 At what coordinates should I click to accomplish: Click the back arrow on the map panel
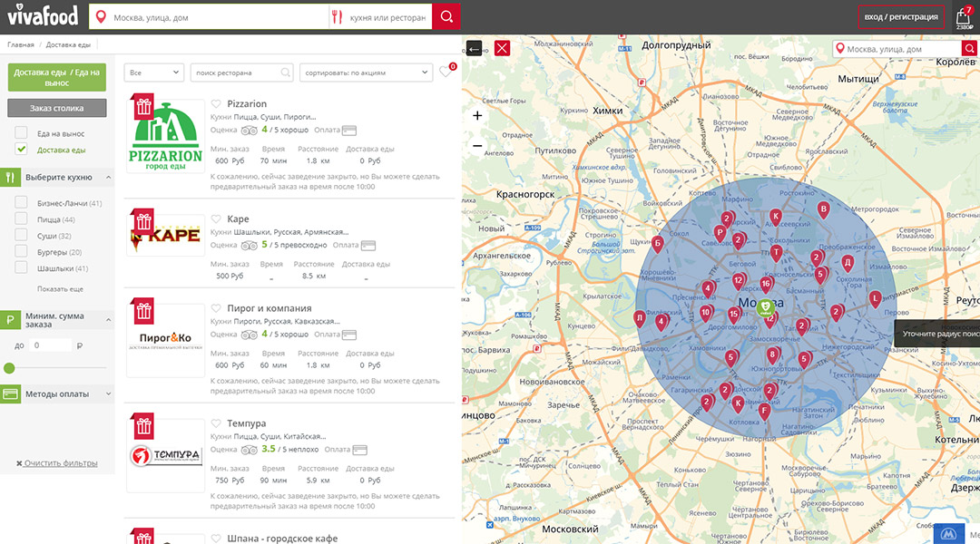[474, 48]
